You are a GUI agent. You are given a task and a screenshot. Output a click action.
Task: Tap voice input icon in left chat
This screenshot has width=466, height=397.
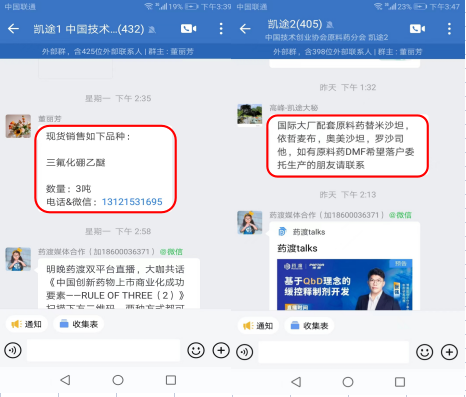pyautogui.click(x=13, y=350)
